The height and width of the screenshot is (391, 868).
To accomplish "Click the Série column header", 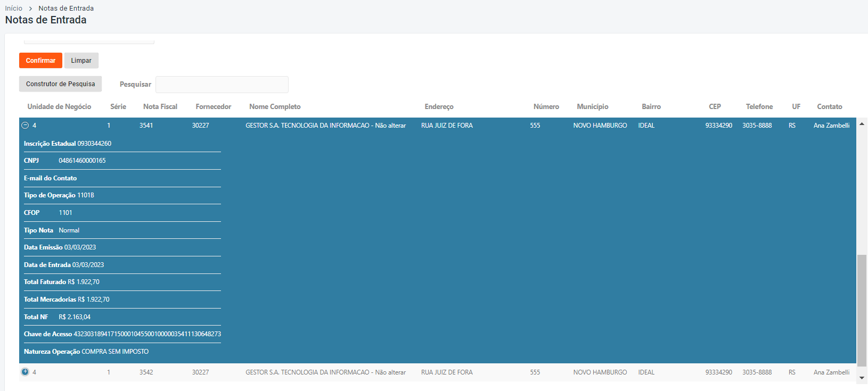I will tap(118, 107).
